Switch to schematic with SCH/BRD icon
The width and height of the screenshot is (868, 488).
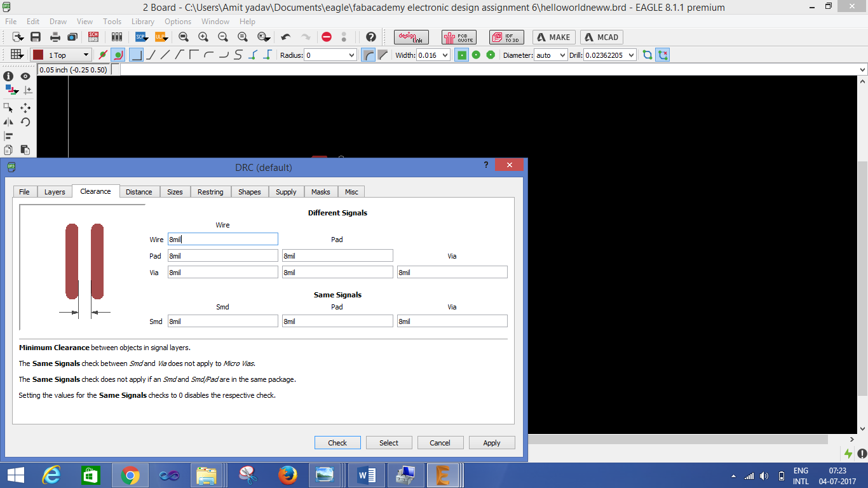tap(93, 37)
